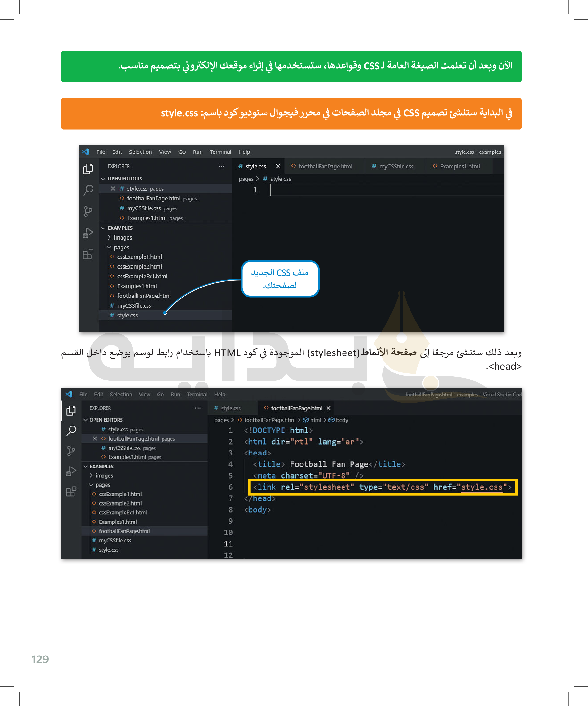588x706 pixels.
Task: Open Source Control in the style.css VS Code window
Action: click(88, 211)
